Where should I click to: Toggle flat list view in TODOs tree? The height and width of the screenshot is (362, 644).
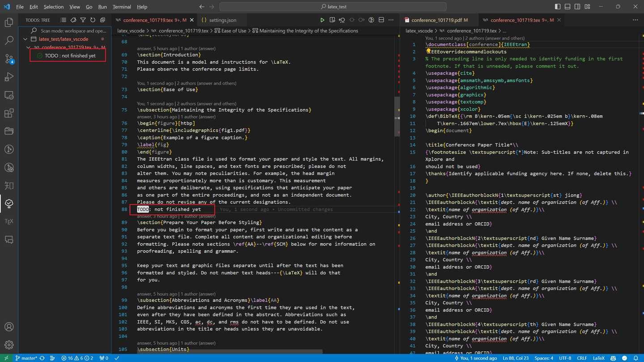click(63, 20)
